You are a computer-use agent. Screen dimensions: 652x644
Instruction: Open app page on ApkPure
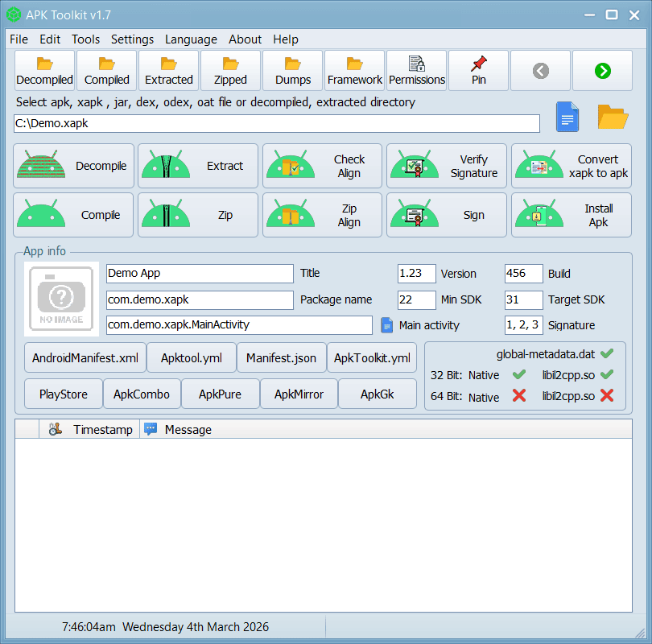tap(220, 394)
